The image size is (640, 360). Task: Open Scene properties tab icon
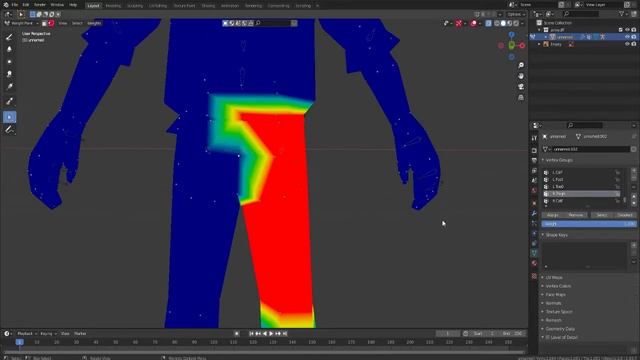click(534, 180)
